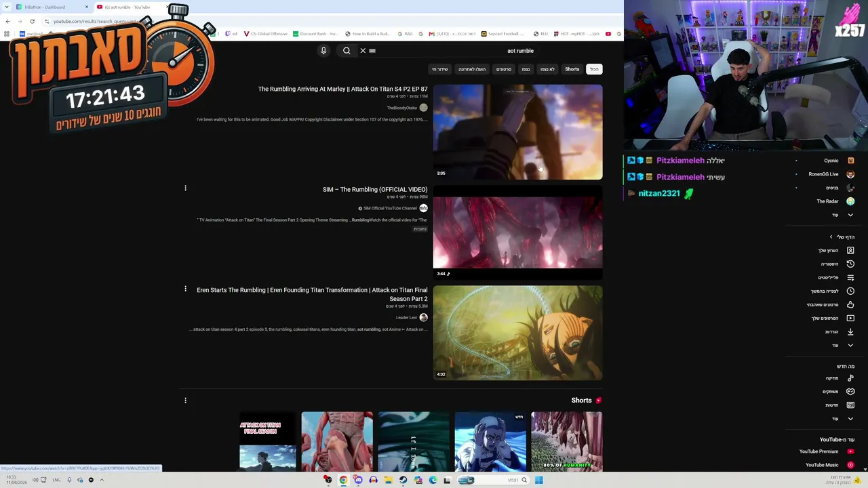
Task: Open SiM Official YouTube Channel link
Action: tap(390, 208)
